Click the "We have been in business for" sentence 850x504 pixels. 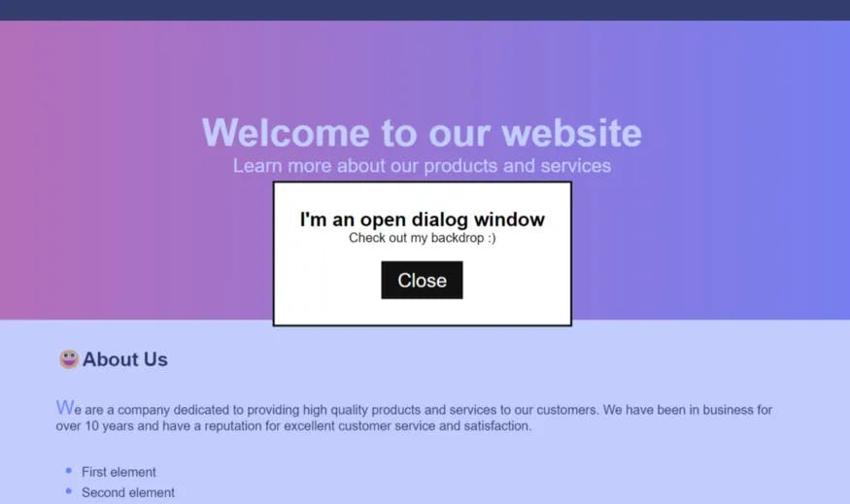(x=688, y=410)
